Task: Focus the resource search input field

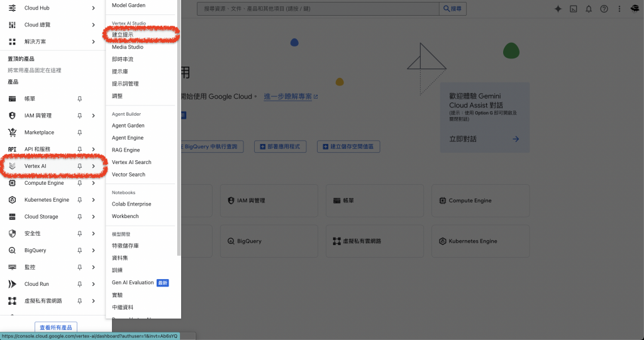Action: (x=318, y=9)
